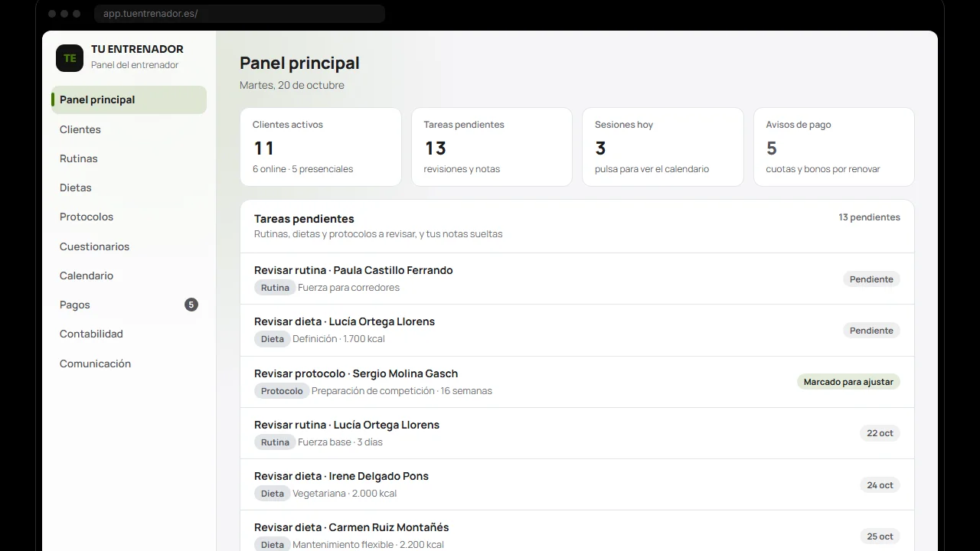
Task: Open Panel principal in sidebar
Action: 129,99
